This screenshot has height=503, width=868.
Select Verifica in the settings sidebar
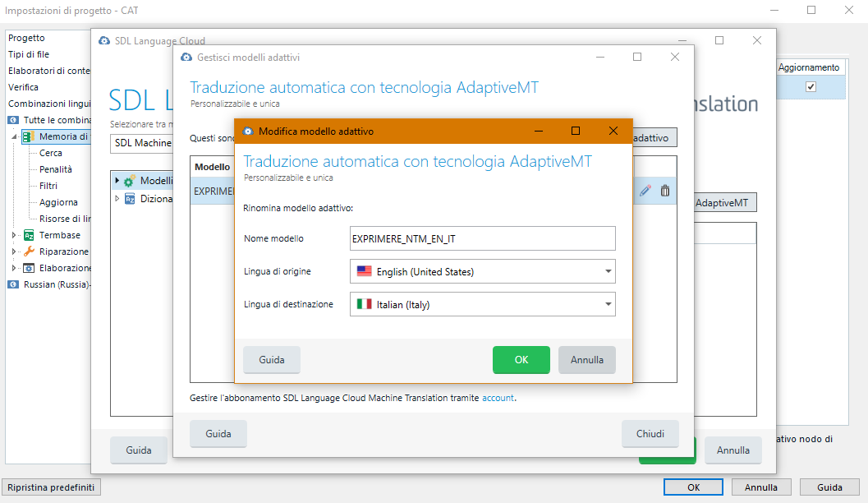tap(23, 85)
